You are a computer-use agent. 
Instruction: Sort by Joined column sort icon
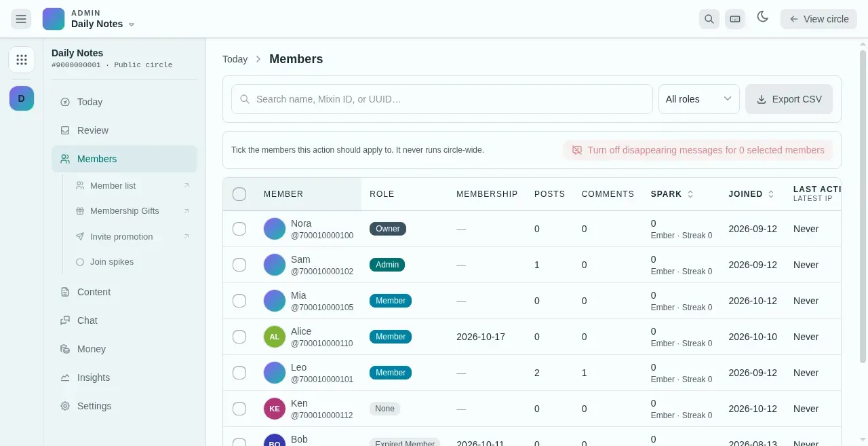click(x=771, y=194)
